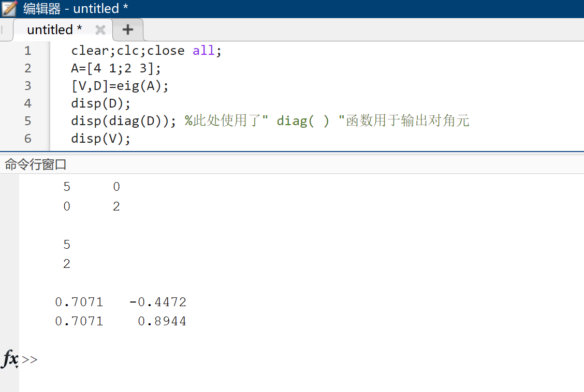Click the -0.4472 output value
Image resolution: width=584 pixels, height=392 pixels.
158,302
